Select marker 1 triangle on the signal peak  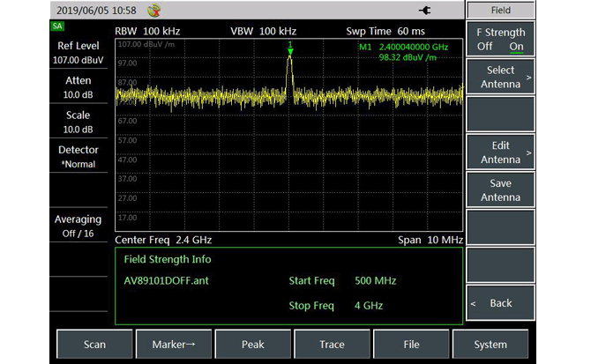pos(289,51)
